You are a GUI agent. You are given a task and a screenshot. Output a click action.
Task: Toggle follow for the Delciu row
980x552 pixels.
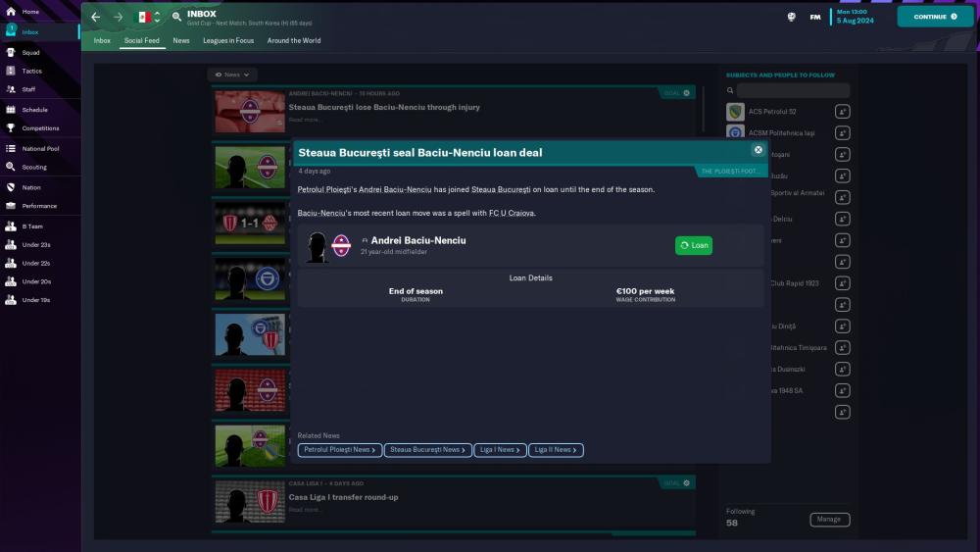[x=842, y=219]
